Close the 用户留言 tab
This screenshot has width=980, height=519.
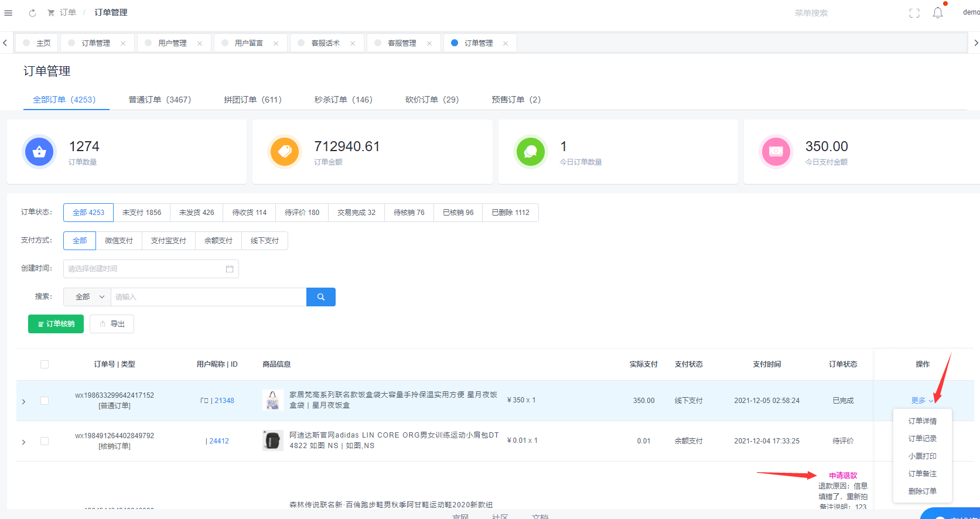click(x=276, y=43)
